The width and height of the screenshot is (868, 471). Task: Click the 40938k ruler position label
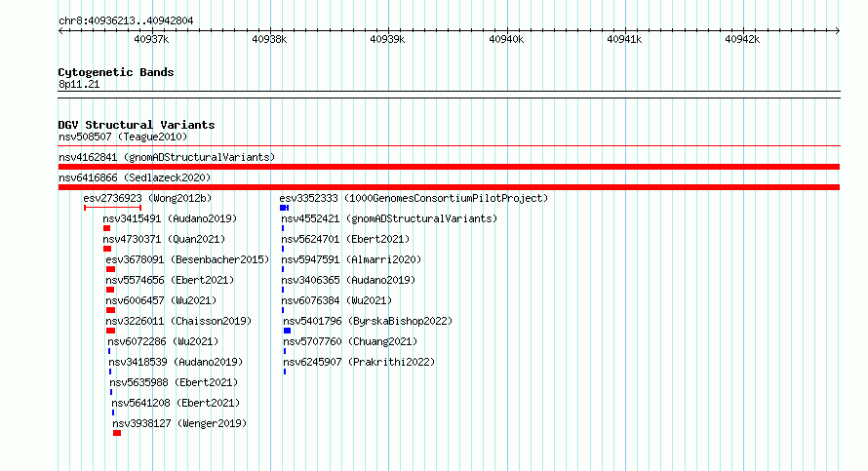click(269, 39)
